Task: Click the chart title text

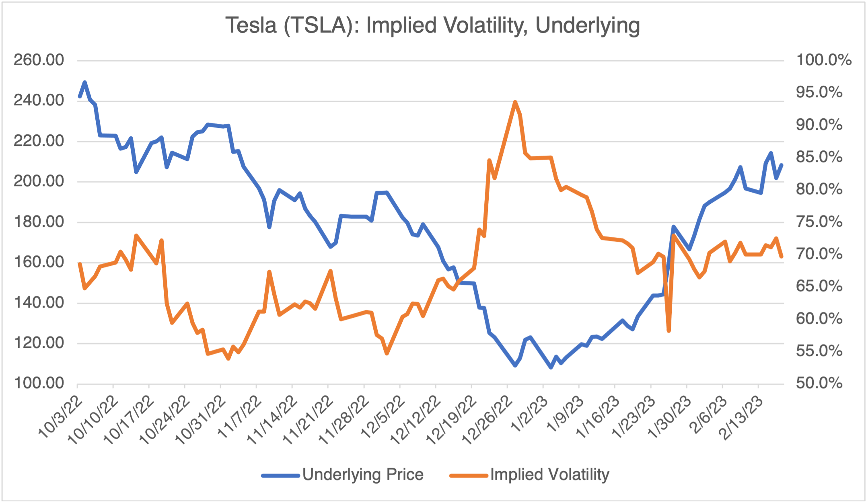Action: [432, 25]
